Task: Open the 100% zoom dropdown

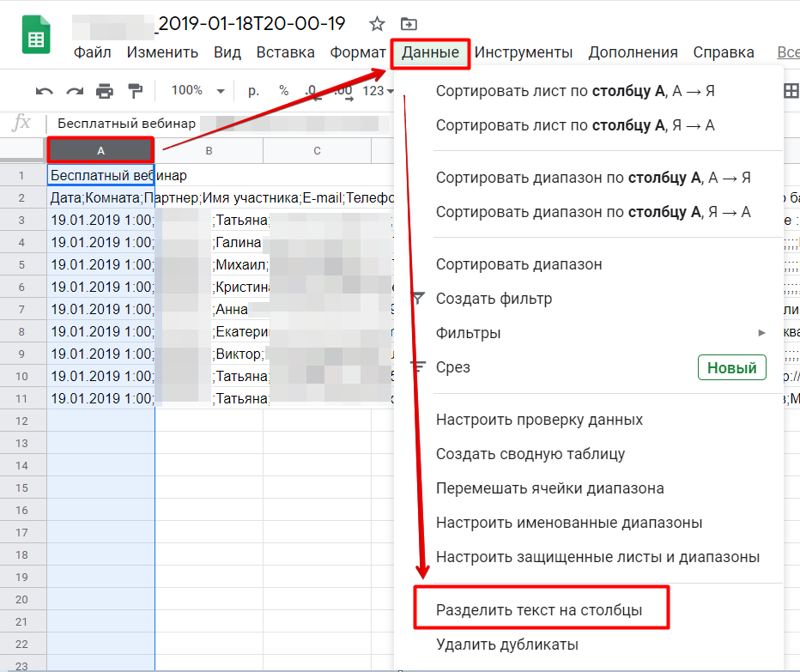Action: [x=197, y=91]
